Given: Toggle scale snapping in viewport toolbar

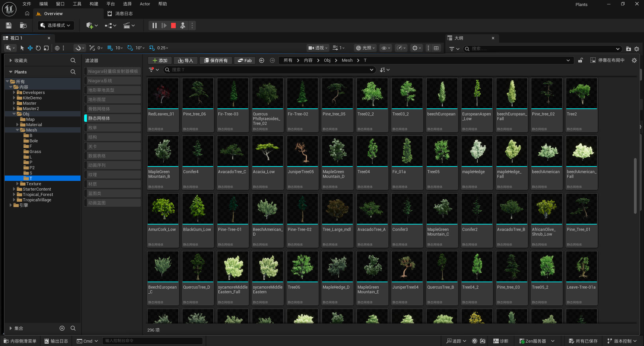Looking at the screenshot, I should coord(152,48).
